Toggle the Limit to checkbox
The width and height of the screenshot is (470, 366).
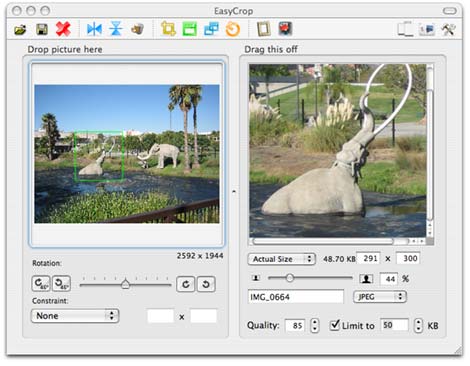335,325
